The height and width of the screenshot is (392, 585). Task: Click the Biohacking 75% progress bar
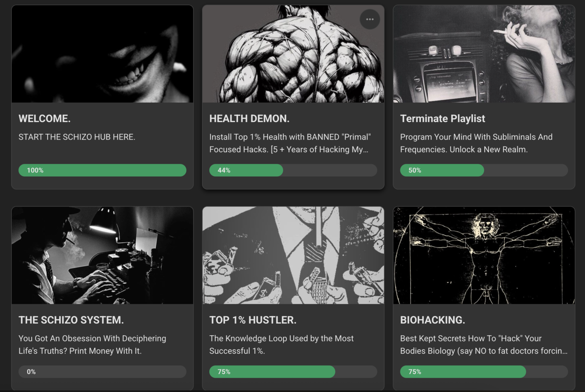484,372
